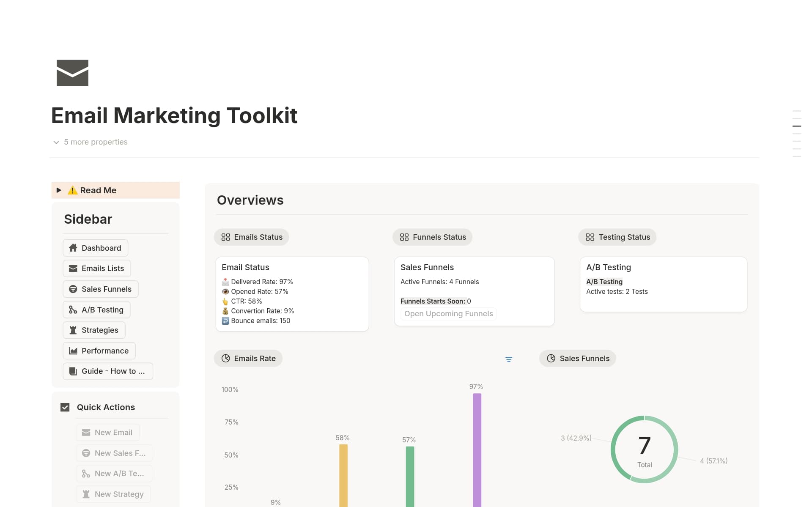Click the grid icon on Testing Status tag
The height and width of the screenshot is (507, 812).
590,237
